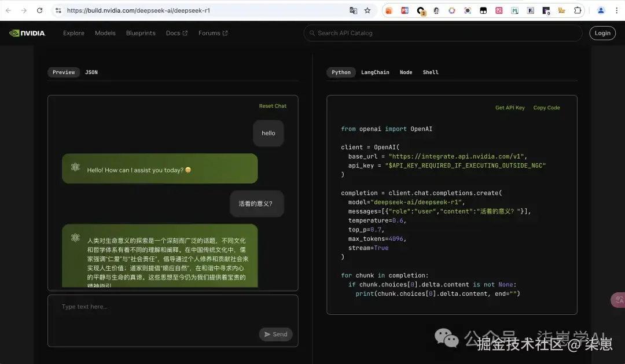
Task: Click Copy Code
Action: [x=546, y=108]
